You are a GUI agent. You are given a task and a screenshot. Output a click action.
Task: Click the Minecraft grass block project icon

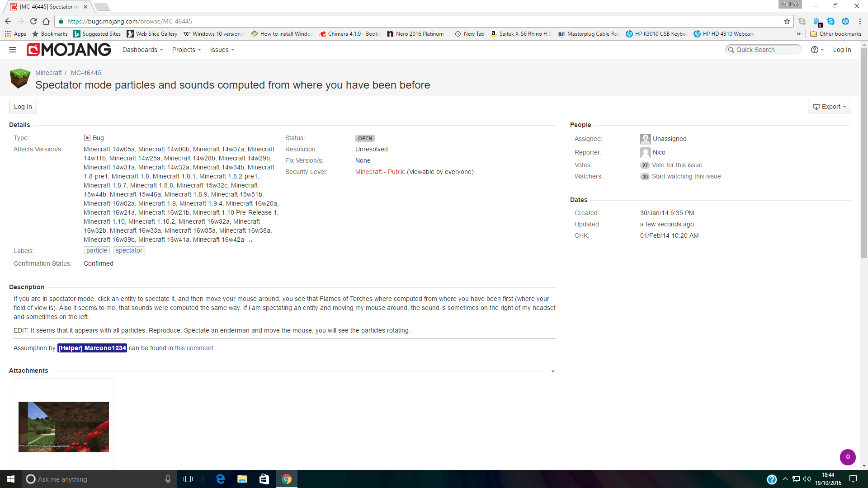click(x=20, y=79)
